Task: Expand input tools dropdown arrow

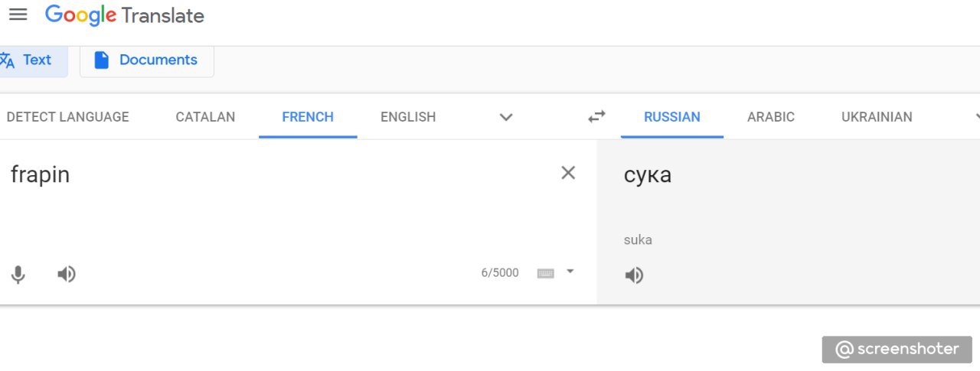Action: click(x=570, y=271)
